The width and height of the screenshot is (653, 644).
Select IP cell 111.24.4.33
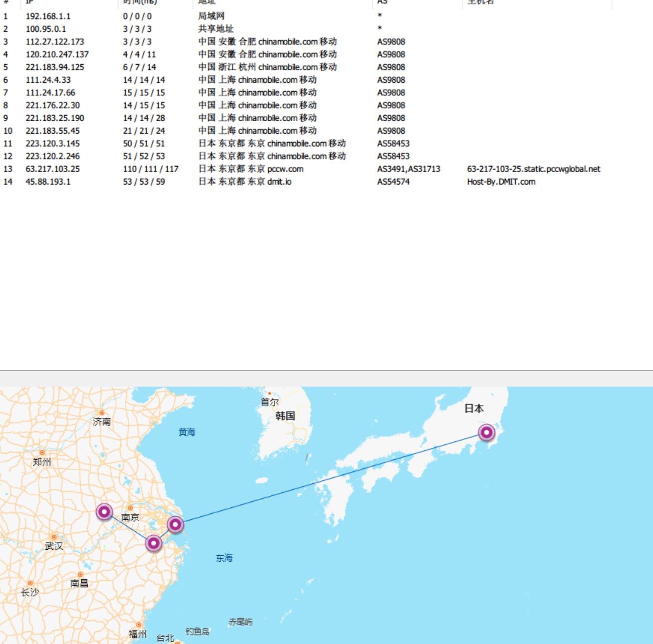pyautogui.click(x=48, y=80)
